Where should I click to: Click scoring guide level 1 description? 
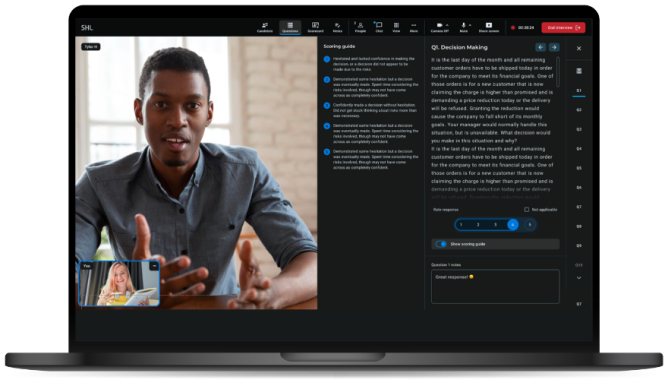click(374, 64)
